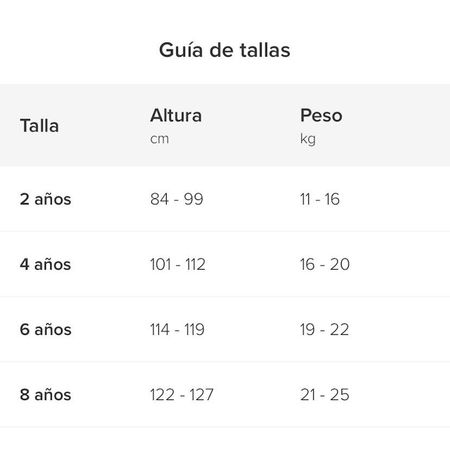
Task: Select the Altura column header
Action: tap(176, 116)
